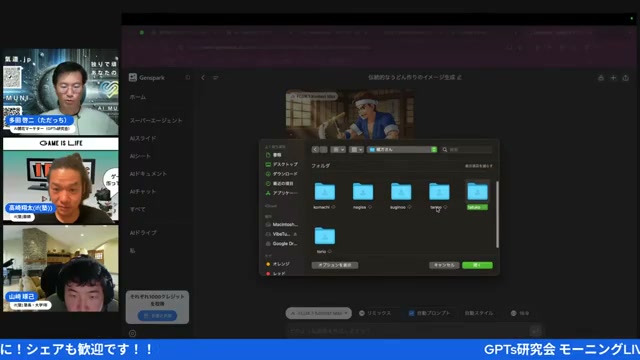Open the Genspark conversation list icon
This screenshot has height=360, width=640.
pos(216,78)
